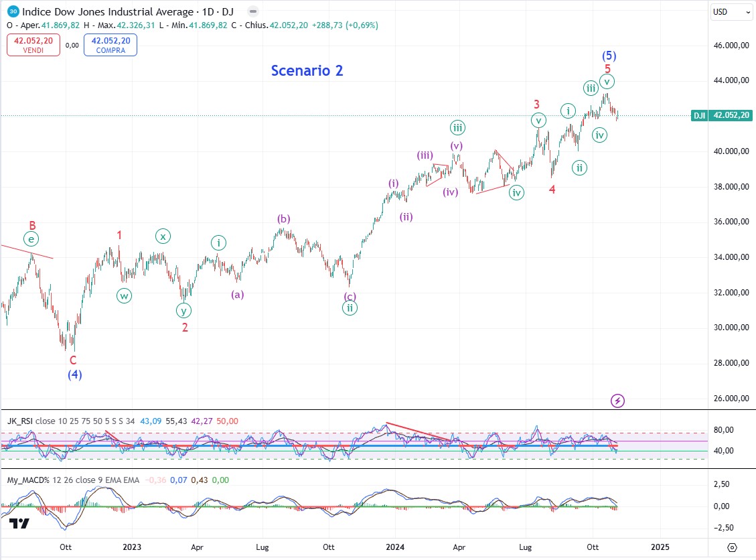756x560 pixels.
Task: Click the blue (5) wave label
Action: click(x=609, y=56)
